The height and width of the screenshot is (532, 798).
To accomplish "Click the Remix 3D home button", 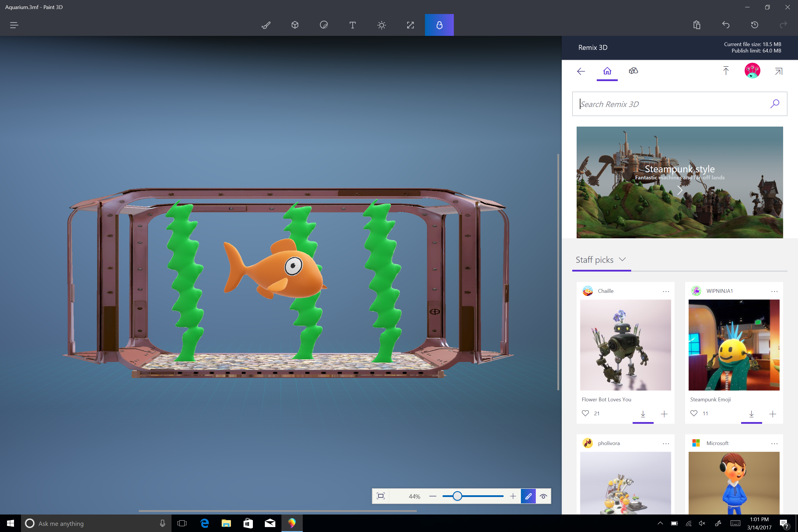I will (607, 71).
